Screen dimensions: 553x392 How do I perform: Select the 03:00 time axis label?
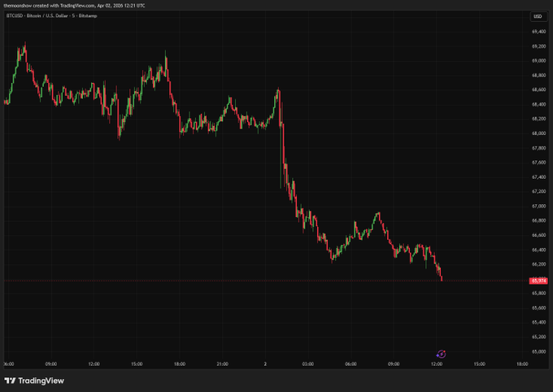point(307,364)
